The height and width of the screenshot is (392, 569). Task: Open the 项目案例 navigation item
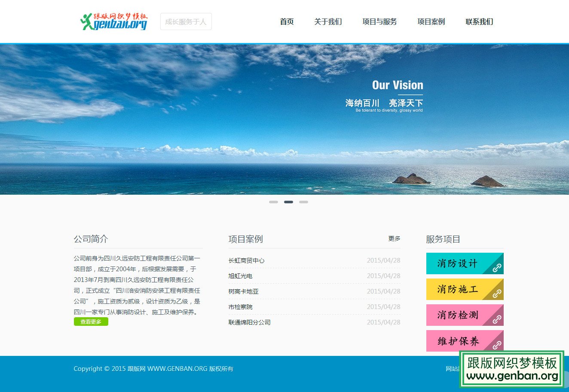(x=431, y=22)
